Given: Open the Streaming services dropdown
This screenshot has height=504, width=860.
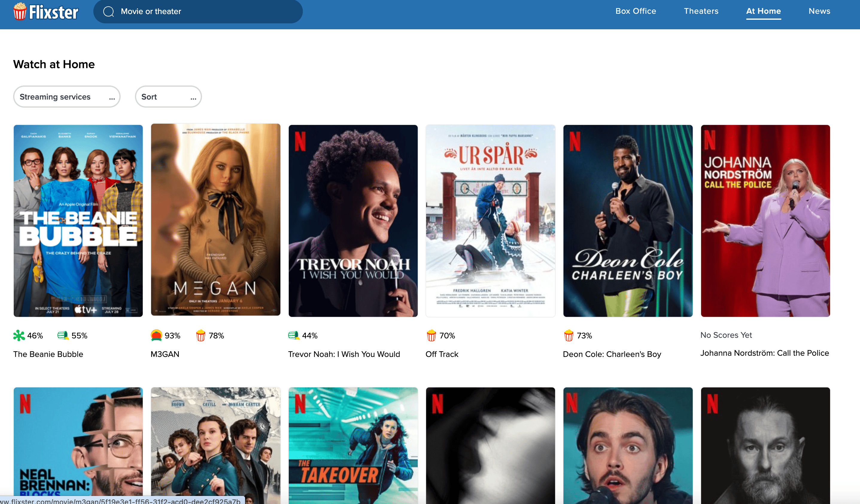Looking at the screenshot, I should tap(67, 97).
